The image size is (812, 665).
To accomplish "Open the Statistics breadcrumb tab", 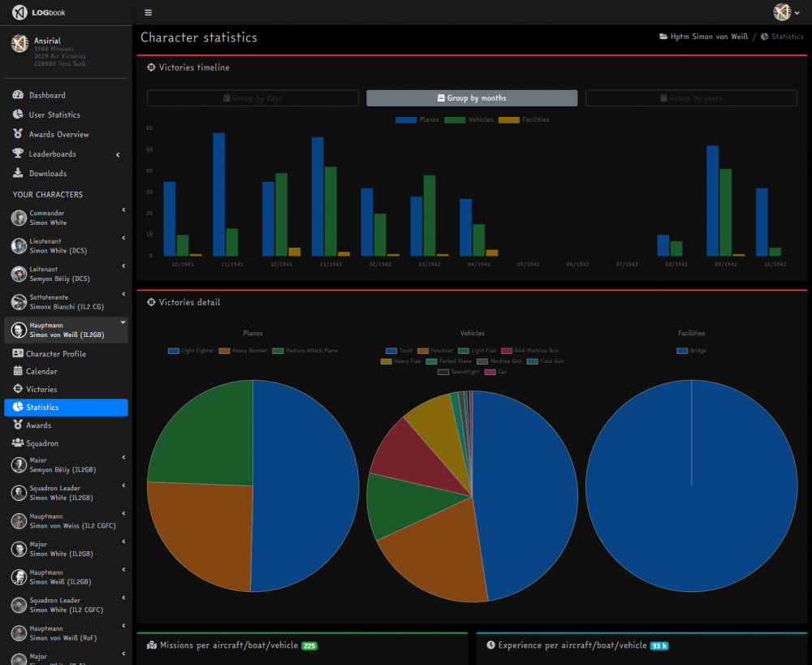I will pyautogui.click(x=786, y=37).
